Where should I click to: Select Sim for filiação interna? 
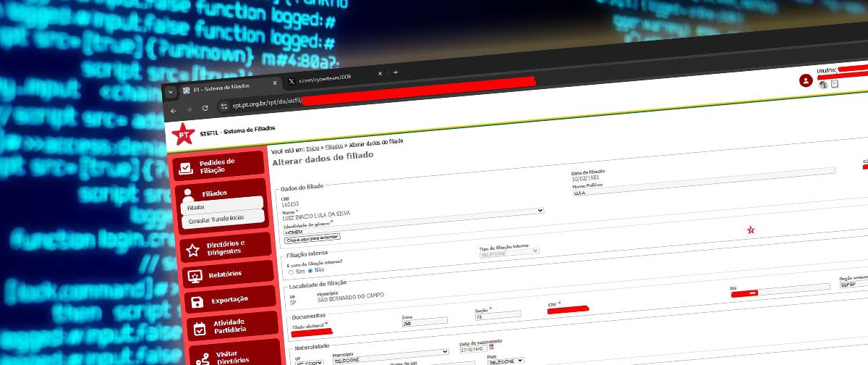[x=292, y=271]
